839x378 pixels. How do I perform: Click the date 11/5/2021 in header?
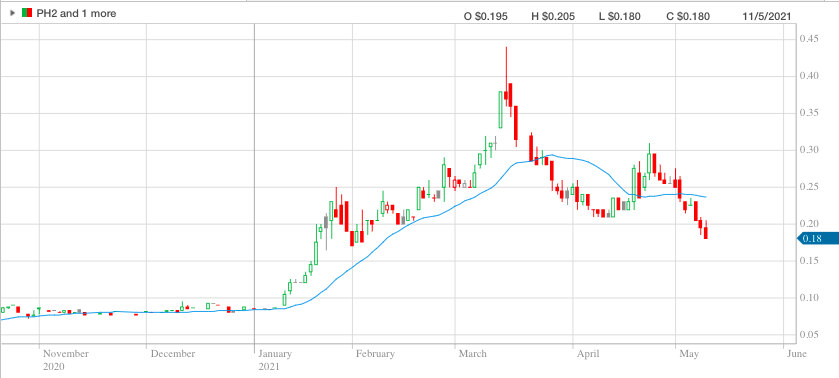766,17
